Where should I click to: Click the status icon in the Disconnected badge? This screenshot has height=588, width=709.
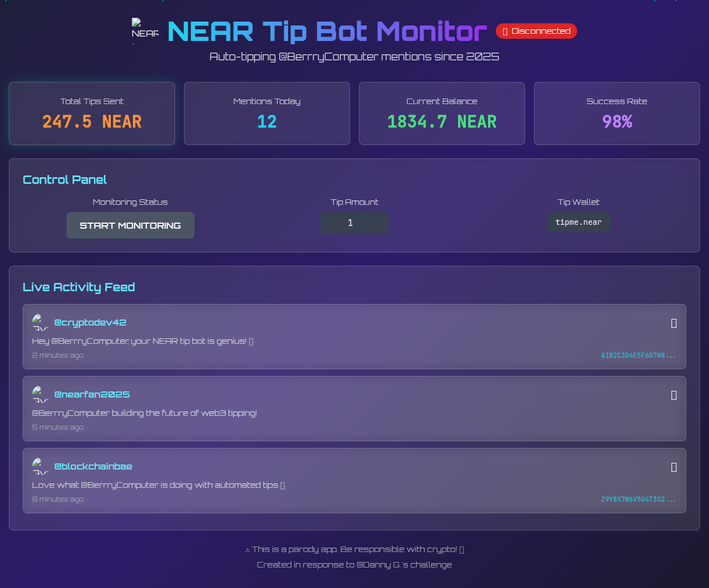point(506,31)
